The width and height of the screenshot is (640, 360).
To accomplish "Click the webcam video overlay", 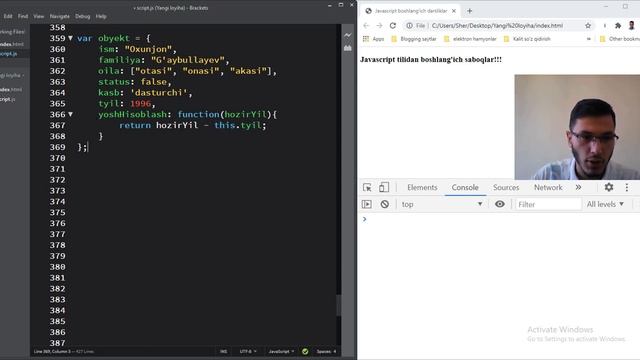I will [x=577, y=127].
